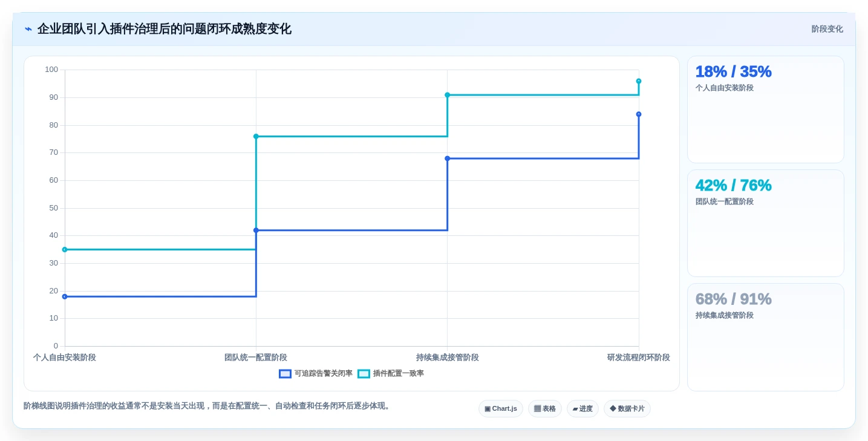Select the Chart.js tag chip

(501, 409)
